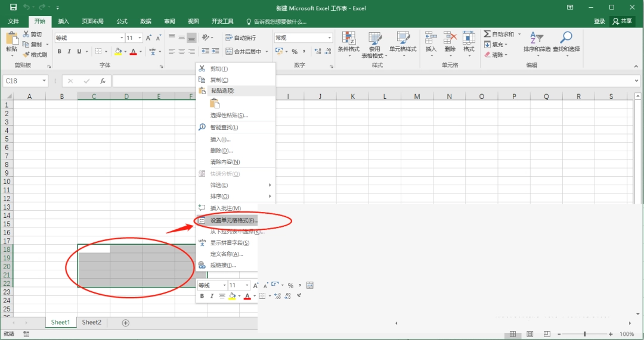This screenshot has height=340, width=644.
Task: Click the insert function fx icon
Action: [103, 81]
